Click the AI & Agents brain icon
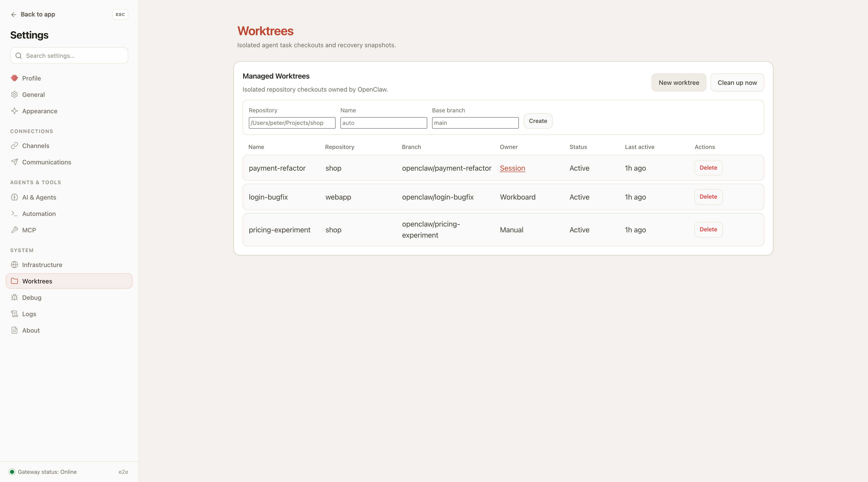Viewport: 868px width, 482px height. [x=14, y=197]
